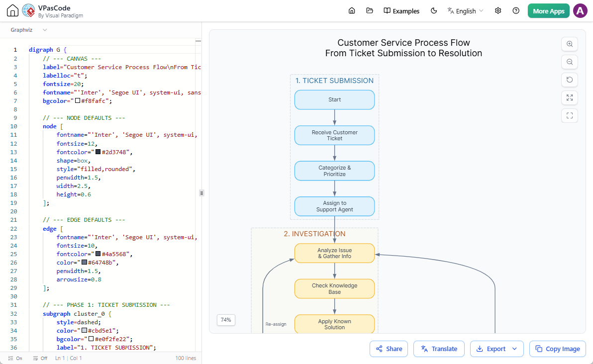Open the help question mark icon

click(x=516, y=10)
